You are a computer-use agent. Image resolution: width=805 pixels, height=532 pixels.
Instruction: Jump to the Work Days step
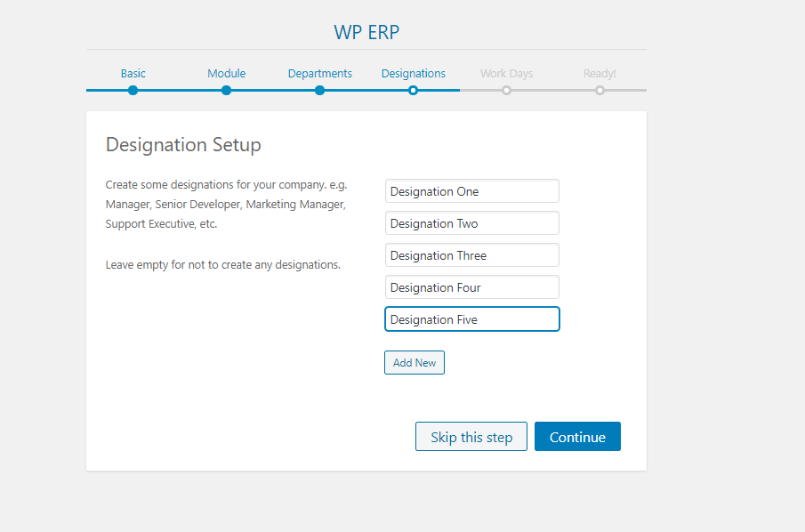click(x=506, y=74)
